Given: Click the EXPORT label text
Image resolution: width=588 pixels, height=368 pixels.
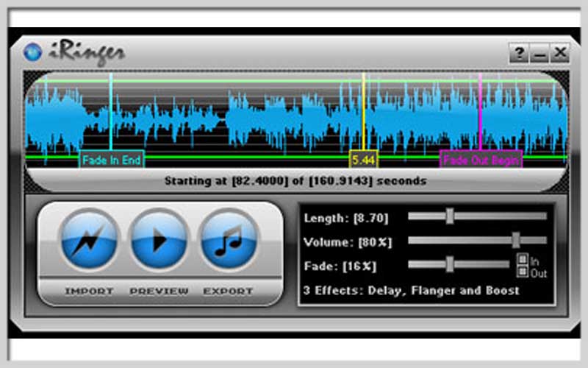Looking at the screenshot, I should coord(228,291).
